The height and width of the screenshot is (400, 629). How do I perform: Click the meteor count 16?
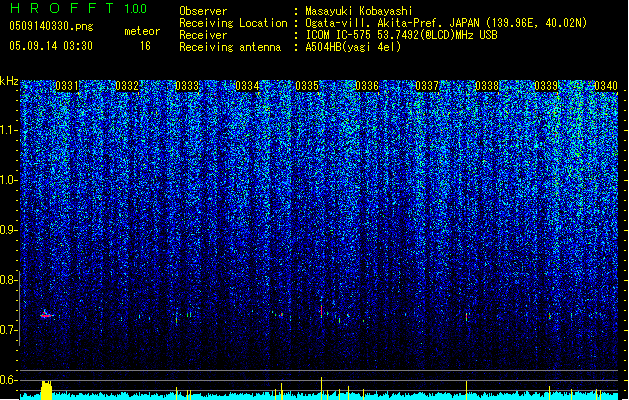(145, 46)
